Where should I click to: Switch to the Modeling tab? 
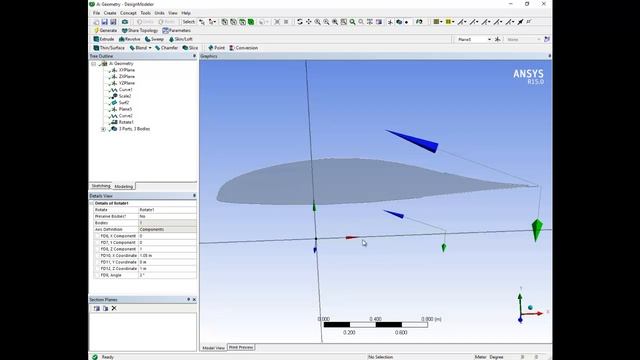tap(123, 187)
